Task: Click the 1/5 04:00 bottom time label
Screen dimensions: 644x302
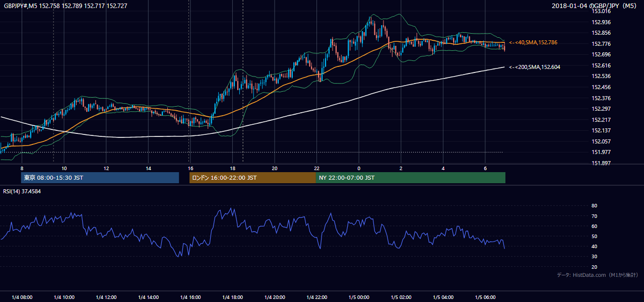Action: (443, 297)
